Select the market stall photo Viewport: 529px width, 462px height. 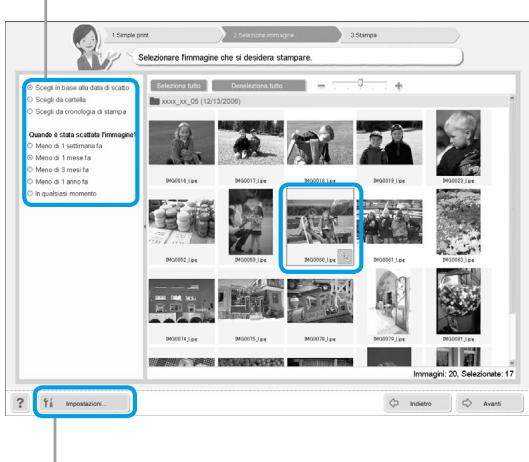click(x=320, y=301)
